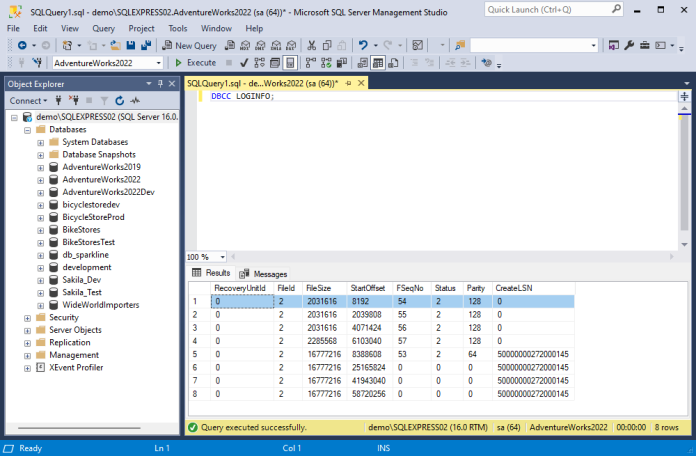Toggle Results to Grid mode
Screen dimensions: 696x456
378,63
